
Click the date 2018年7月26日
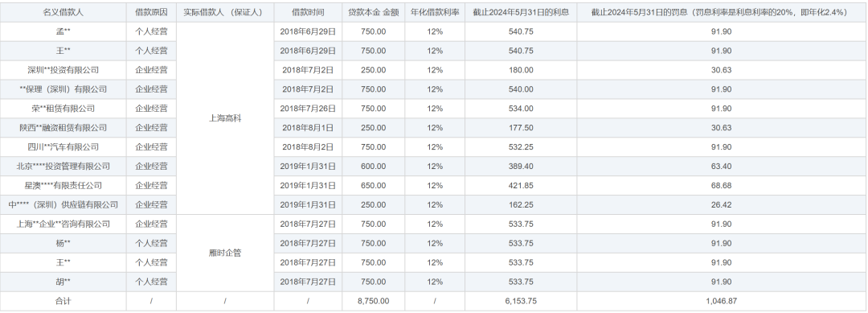coord(308,109)
